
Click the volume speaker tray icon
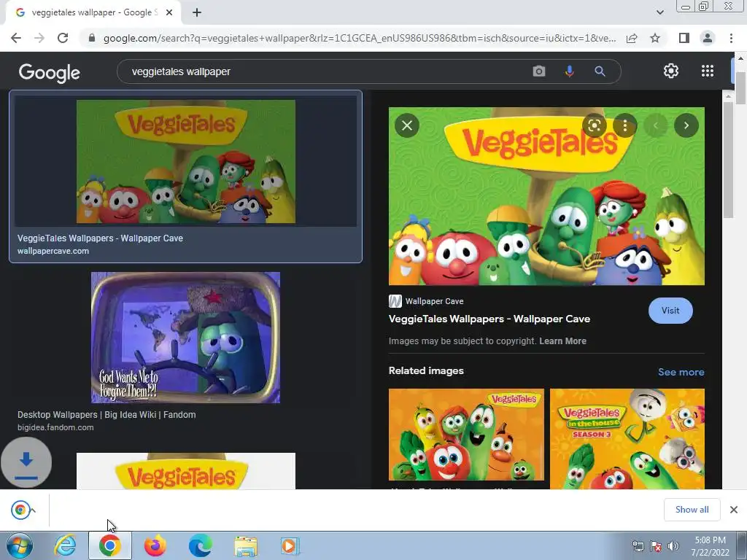click(x=673, y=546)
